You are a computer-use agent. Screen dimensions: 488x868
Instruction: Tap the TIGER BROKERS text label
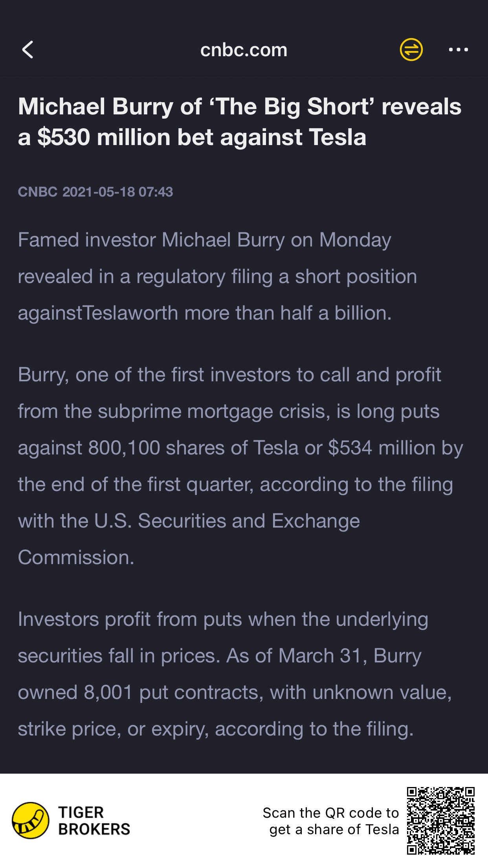coord(94,821)
